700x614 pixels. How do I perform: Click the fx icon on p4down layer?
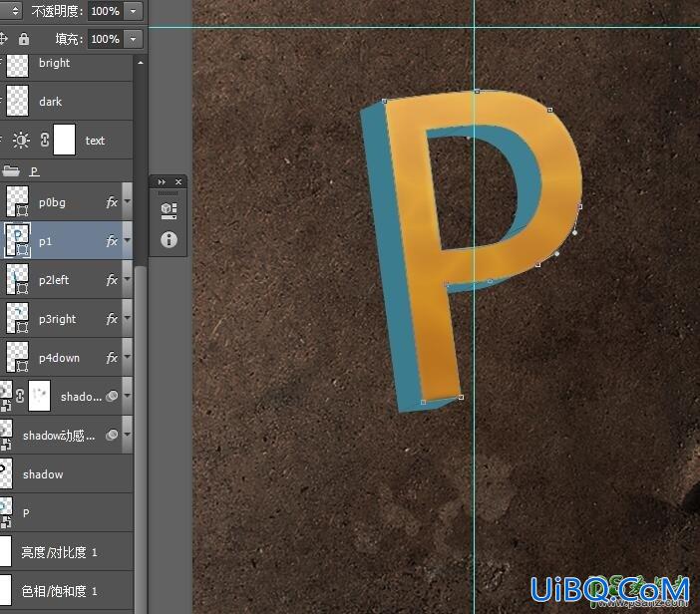point(112,358)
